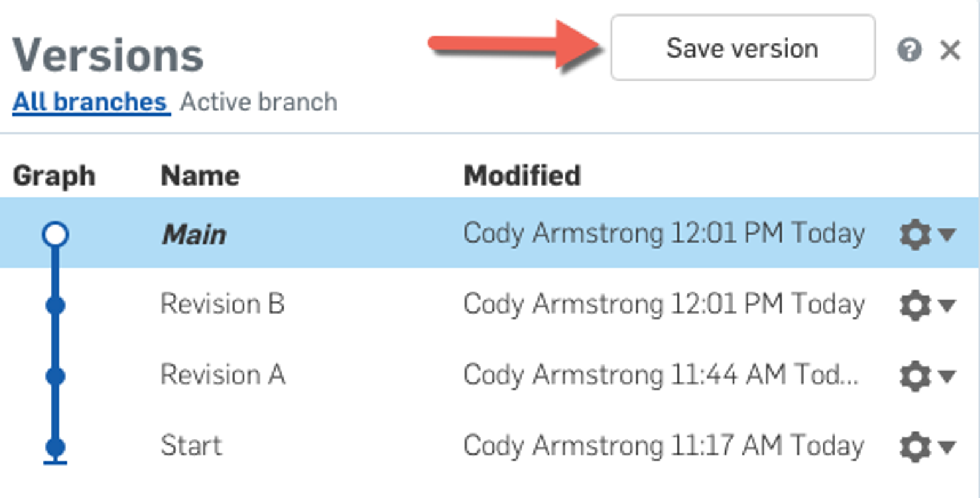
Task: Close the Versions panel
Action: (950, 50)
